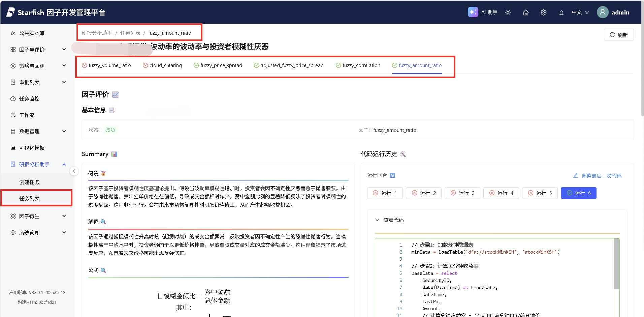Click the 解释 magnifier icon
Screen dimensions: 644x317
click(x=103, y=222)
